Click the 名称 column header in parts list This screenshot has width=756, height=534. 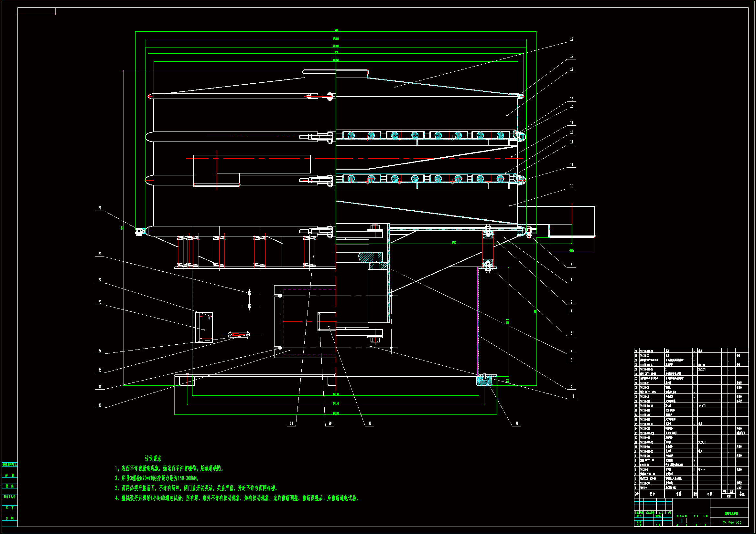pos(679,494)
